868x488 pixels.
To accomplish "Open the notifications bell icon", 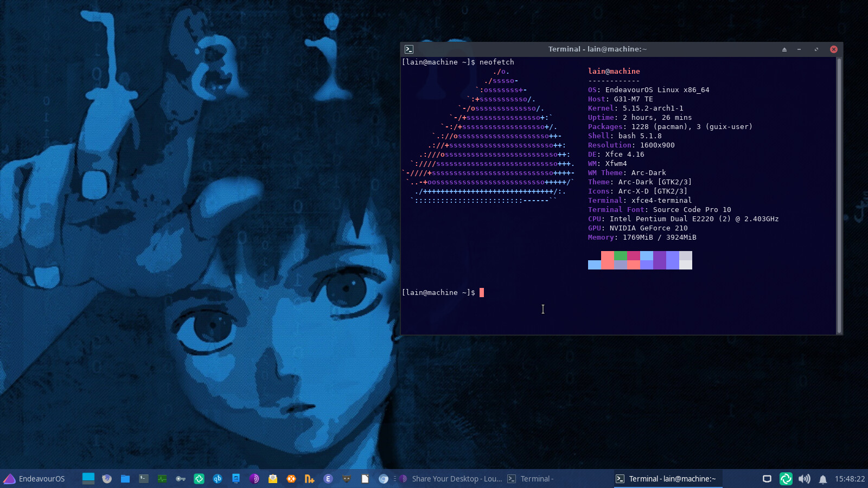I will (x=823, y=479).
